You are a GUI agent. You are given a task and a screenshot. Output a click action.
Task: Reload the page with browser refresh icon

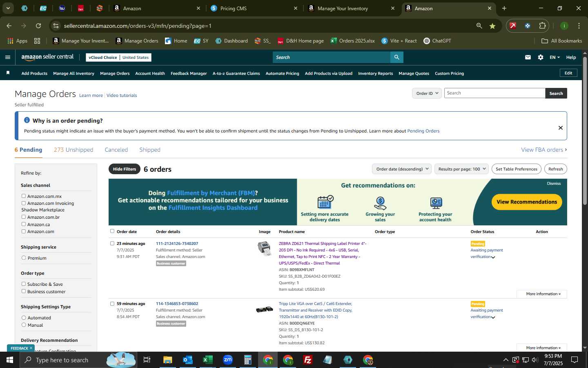pos(38,26)
